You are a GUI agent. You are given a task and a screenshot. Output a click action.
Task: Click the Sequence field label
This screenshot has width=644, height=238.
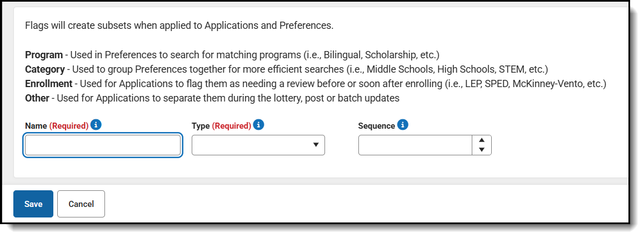click(x=377, y=126)
